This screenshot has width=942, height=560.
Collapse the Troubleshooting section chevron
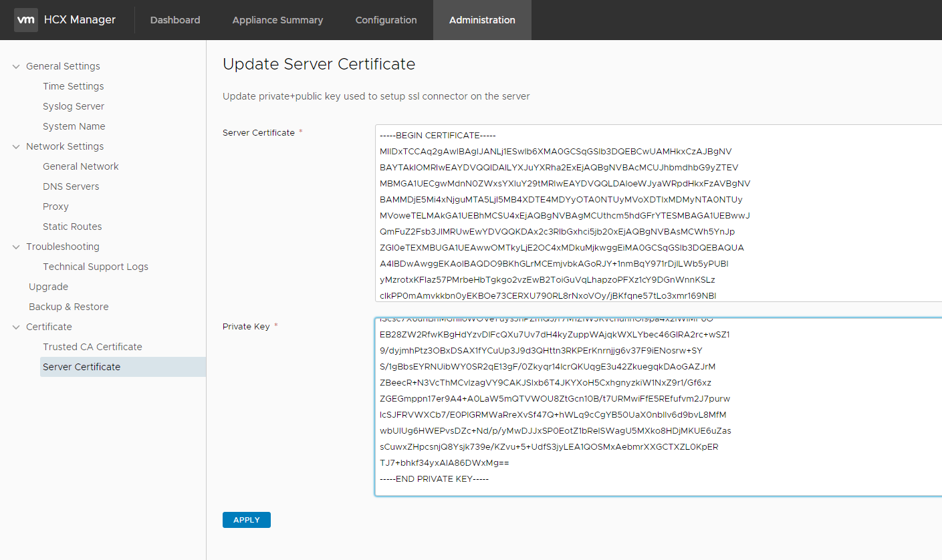click(x=16, y=247)
